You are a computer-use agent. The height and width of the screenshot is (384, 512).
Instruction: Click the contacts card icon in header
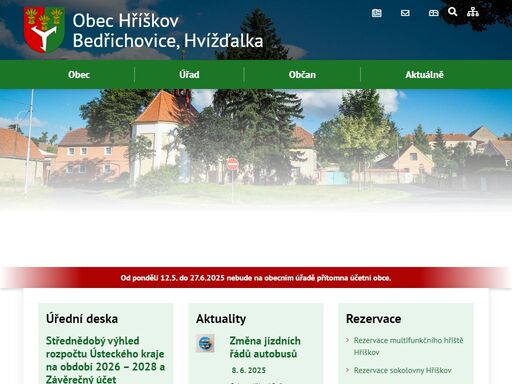(x=377, y=13)
